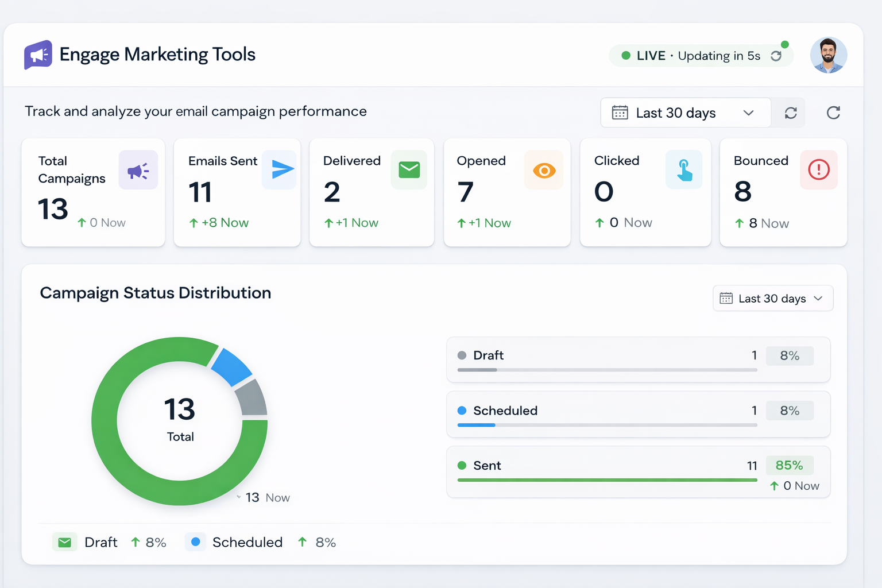Click the Delivered count 2
Screen dimensions: 882x588
[332, 192]
